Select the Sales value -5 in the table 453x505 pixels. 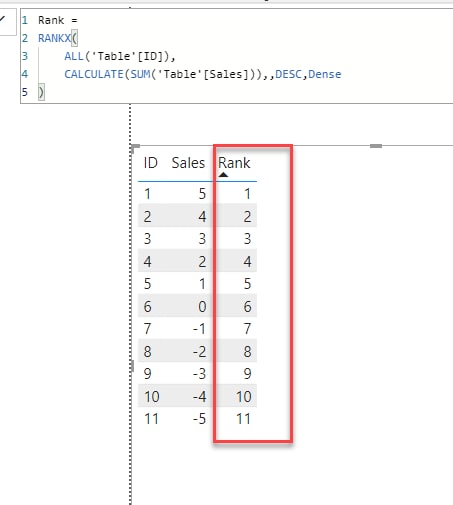click(x=199, y=419)
